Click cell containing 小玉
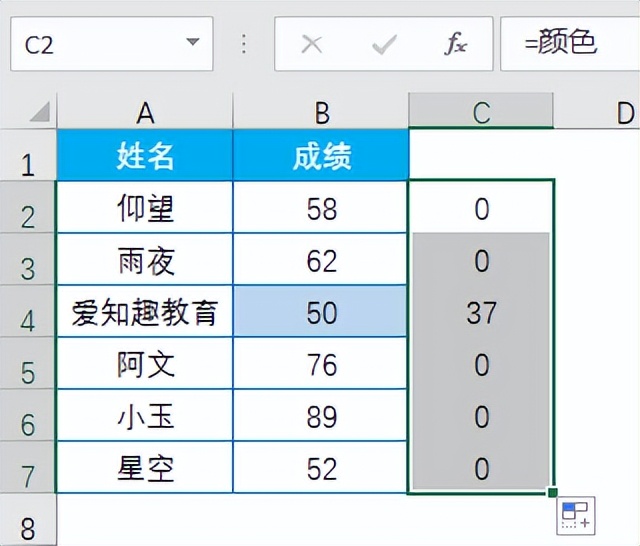640x546 pixels. click(145, 415)
